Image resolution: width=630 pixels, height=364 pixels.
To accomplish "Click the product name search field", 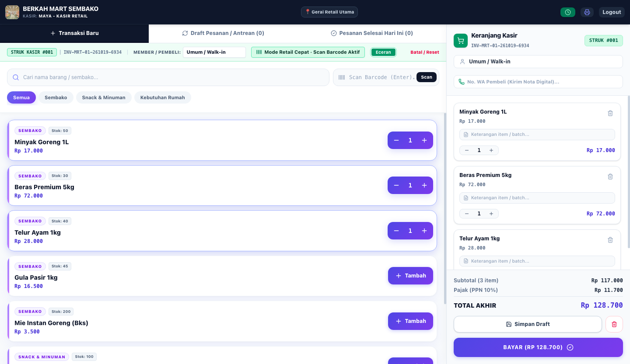I will (168, 77).
